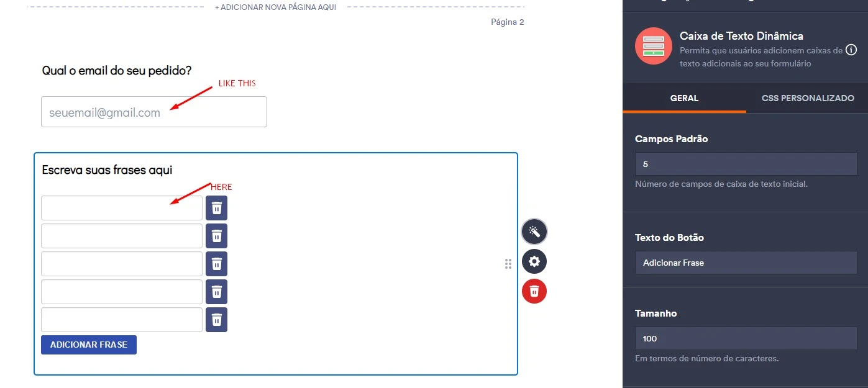Image resolution: width=868 pixels, height=388 pixels.
Task: Grab the drag handle dots beside the field
Action: click(x=508, y=263)
